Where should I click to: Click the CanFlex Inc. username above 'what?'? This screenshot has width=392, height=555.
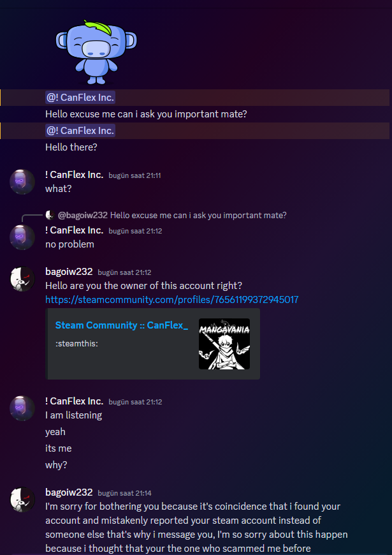[x=75, y=175]
